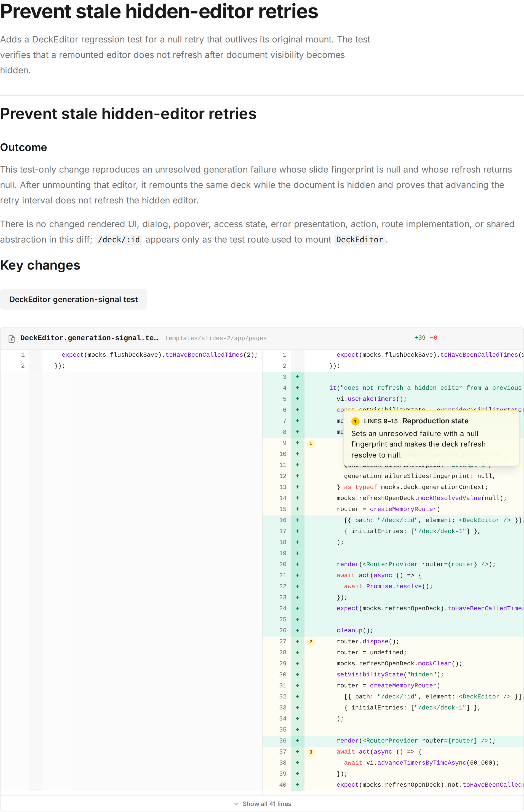Click the /deck/:id inline code
Screen dimensions: 524x812
[x=119, y=240]
